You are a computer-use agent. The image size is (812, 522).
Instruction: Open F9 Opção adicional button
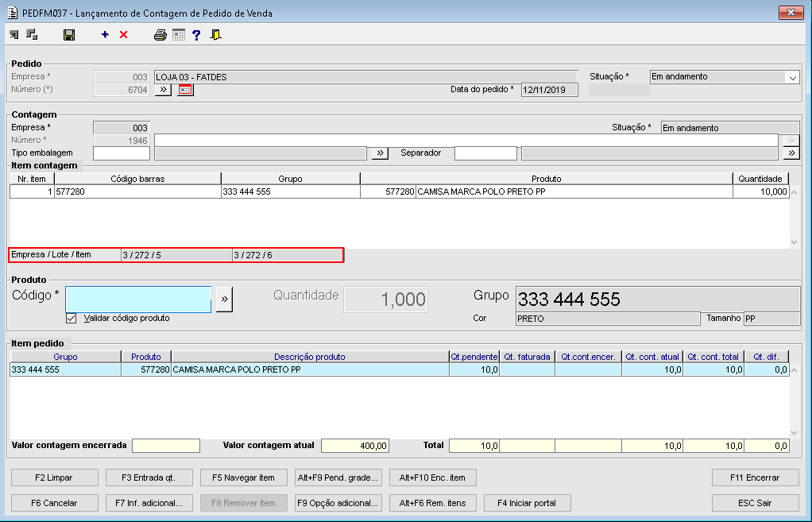pos(338,503)
